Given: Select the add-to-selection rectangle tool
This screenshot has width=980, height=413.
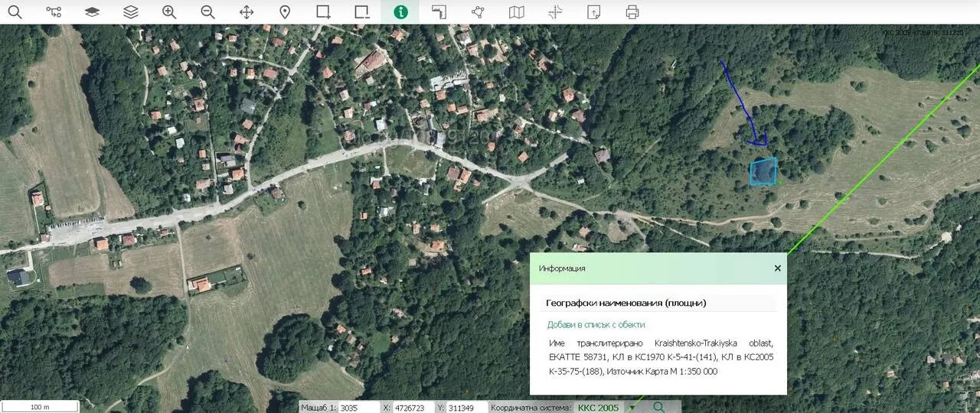Looking at the screenshot, I should click(323, 12).
